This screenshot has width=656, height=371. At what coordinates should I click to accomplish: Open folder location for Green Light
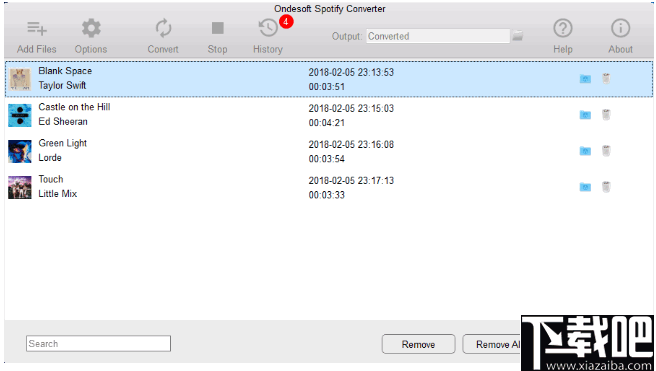585,151
